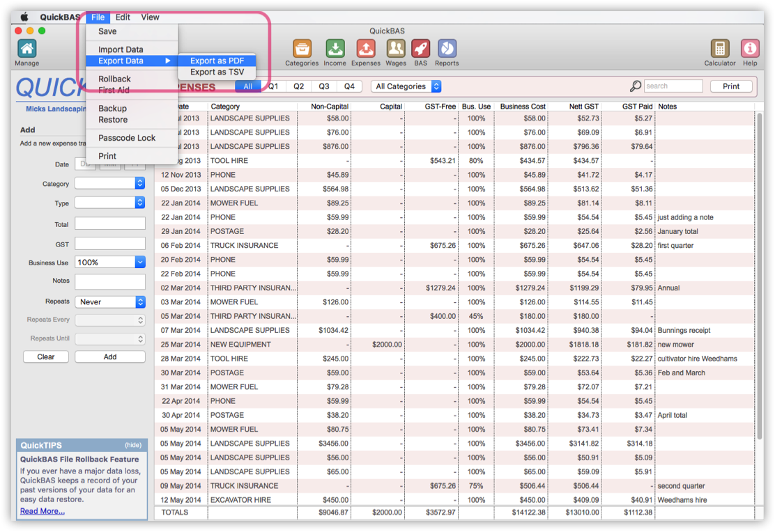This screenshot has height=532, width=775.
Task: Select the Income toolbar icon
Action: coord(335,47)
